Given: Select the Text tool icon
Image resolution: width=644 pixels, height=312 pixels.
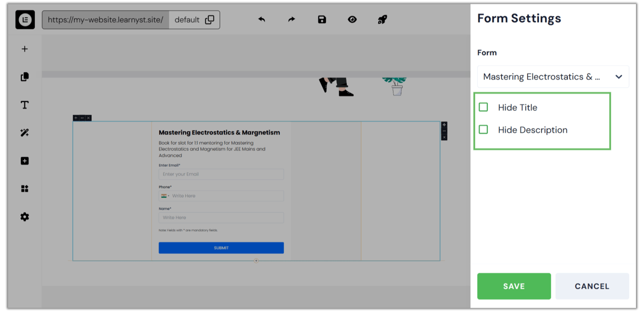Looking at the screenshot, I should (25, 105).
